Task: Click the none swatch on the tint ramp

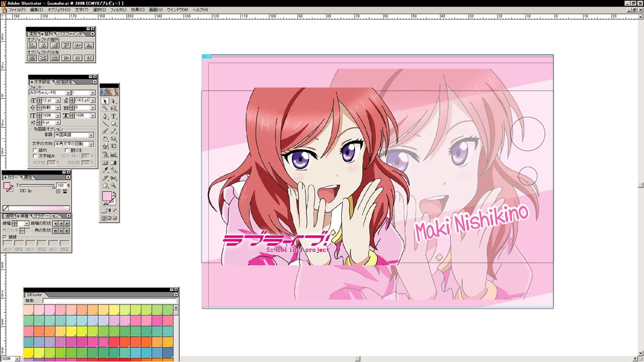Action: tap(5, 208)
